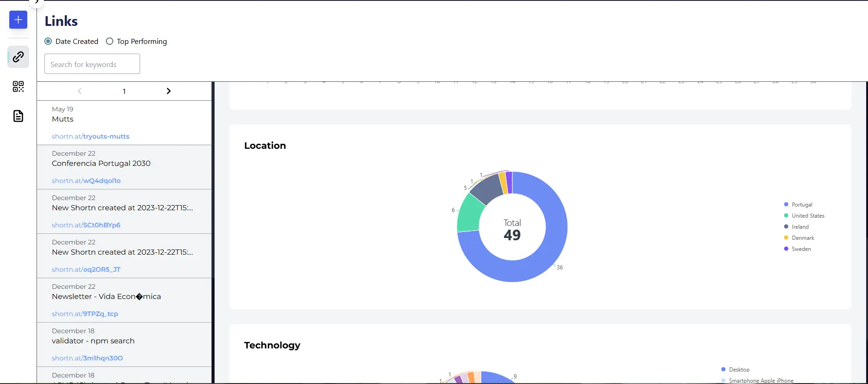Expand the sidebar with top chevron
The width and height of the screenshot is (868, 384).
[37, 2]
